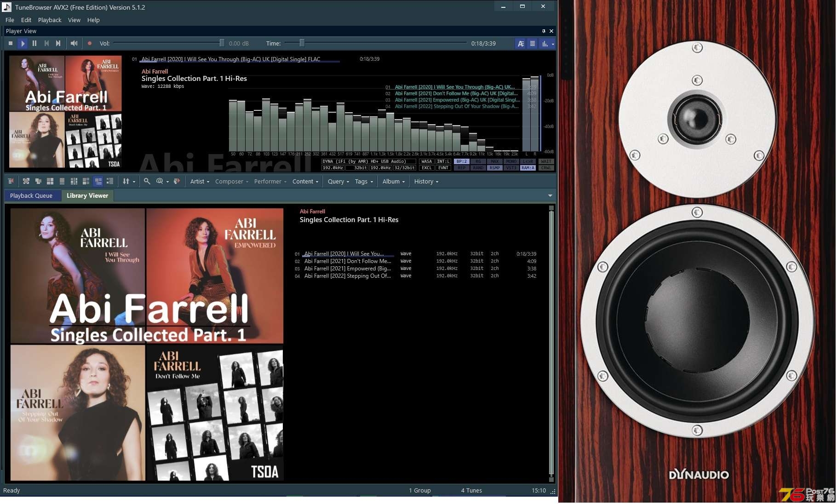Toggle the RAND random indicator
This screenshot has height=504, width=837.
(x=478, y=168)
